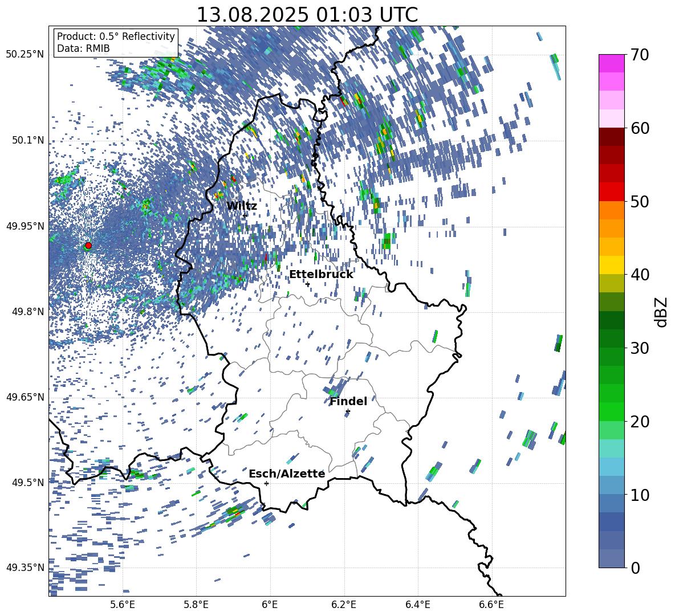Click the Ettelbruck location cross marker

coord(307,284)
